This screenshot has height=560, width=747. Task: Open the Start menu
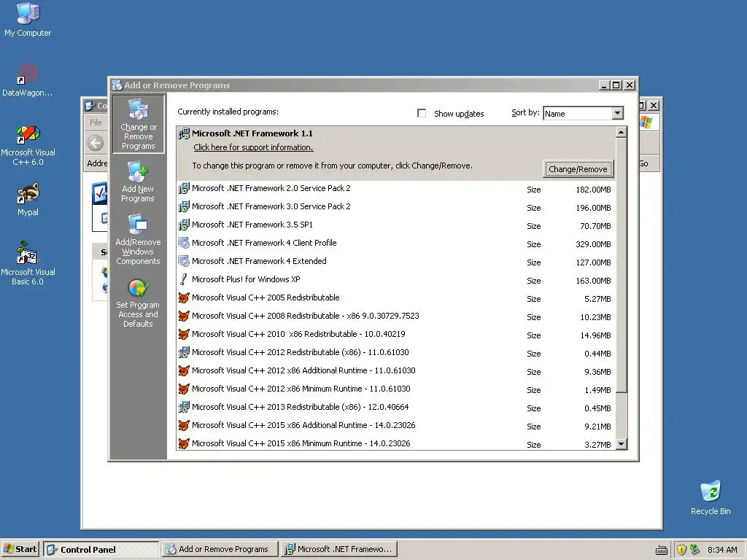tap(20, 549)
